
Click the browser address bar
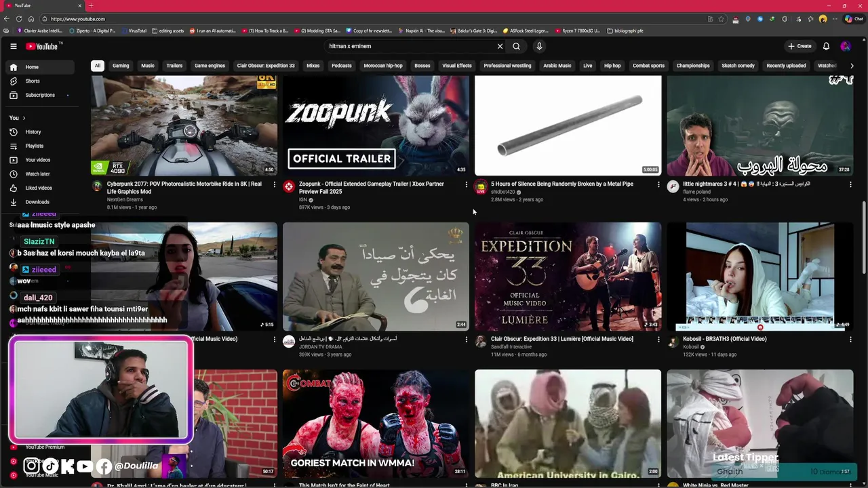(x=373, y=19)
